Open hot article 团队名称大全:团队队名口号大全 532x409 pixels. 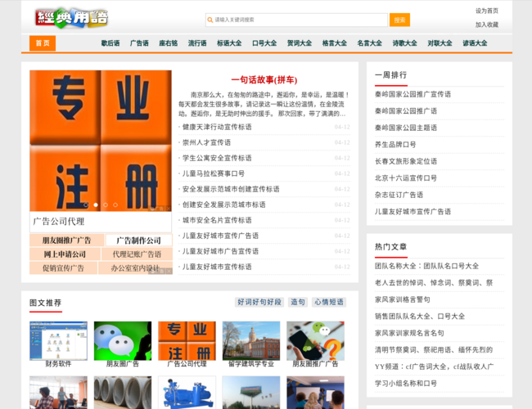click(426, 266)
